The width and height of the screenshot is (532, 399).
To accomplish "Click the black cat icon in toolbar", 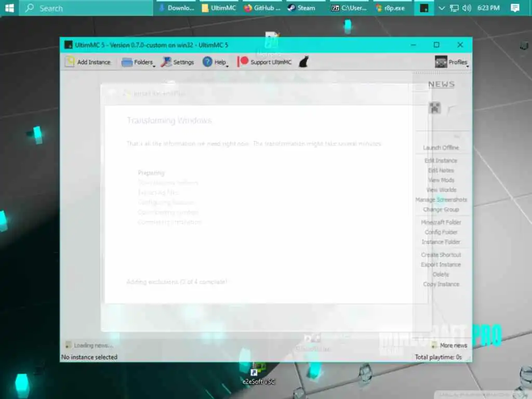I will pyautogui.click(x=303, y=62).
